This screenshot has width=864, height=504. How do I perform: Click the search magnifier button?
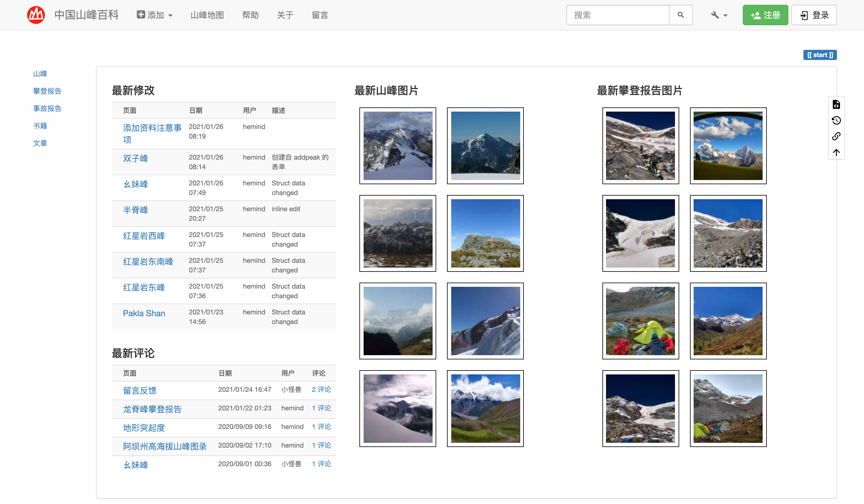tap(681, 15)
